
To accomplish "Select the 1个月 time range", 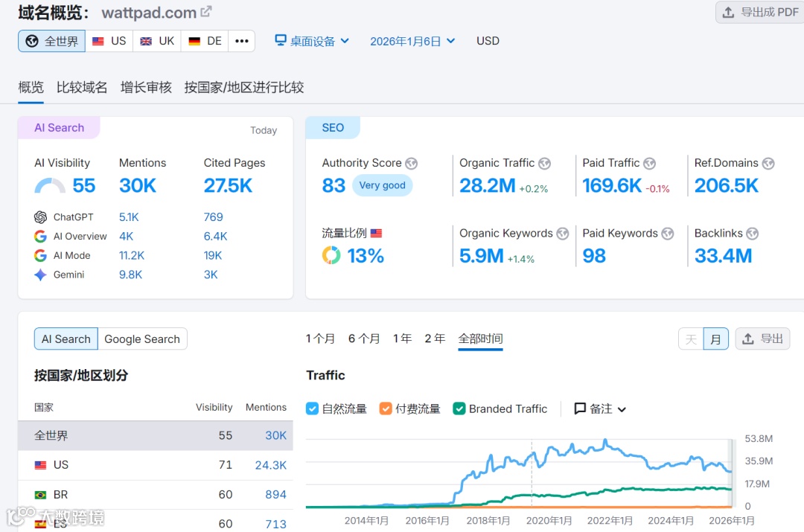I will [x=320, y=339].
